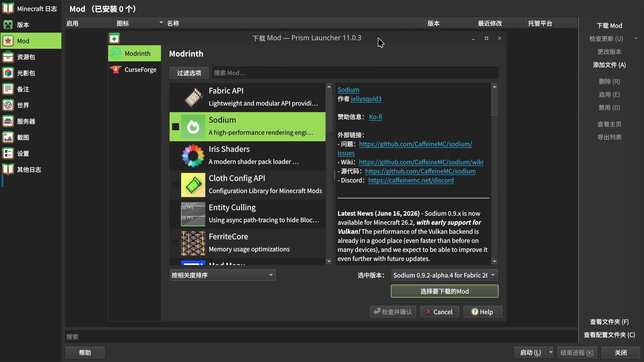This screenshot has height=362, width=644.
Task: Click the bottom 搜索 filter field
Action: (321, 337)
